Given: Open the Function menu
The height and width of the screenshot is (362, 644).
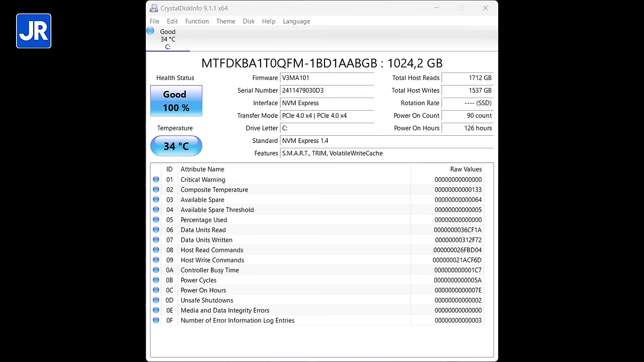Looking at the screenshot, I should 197,21.
